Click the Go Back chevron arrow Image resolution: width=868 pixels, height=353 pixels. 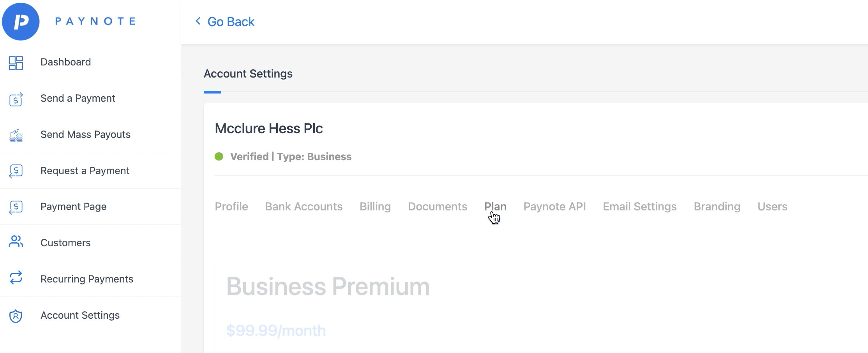click(198, 21)
